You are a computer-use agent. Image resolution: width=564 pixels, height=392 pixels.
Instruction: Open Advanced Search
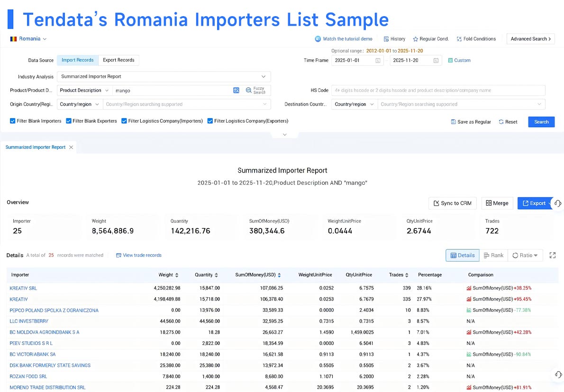click(530, 39)
